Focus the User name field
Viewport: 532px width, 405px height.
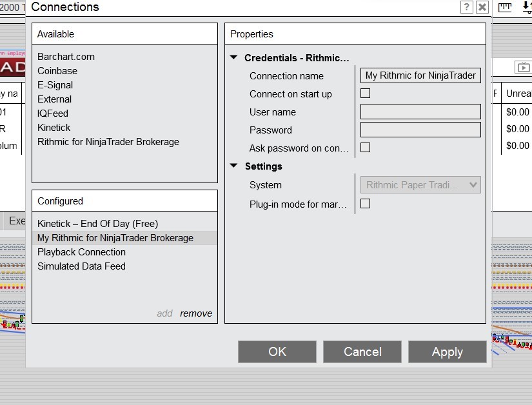coord(420,112)
